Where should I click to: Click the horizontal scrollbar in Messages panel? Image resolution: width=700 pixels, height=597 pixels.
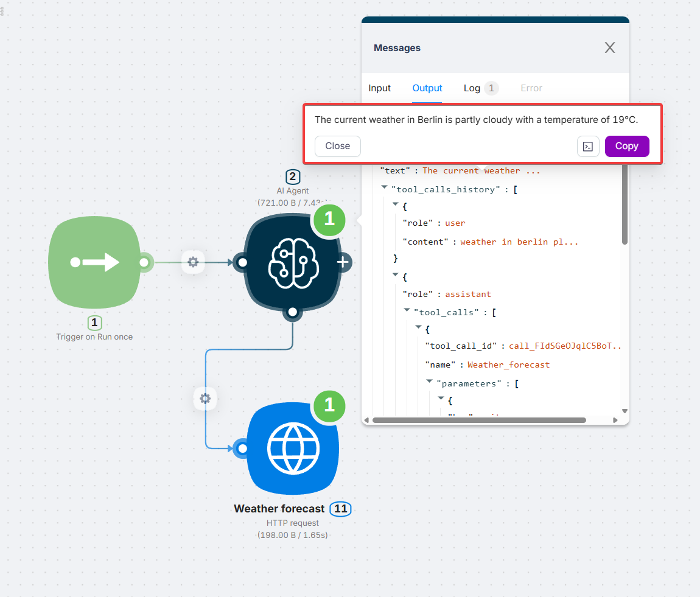point(478,420)
